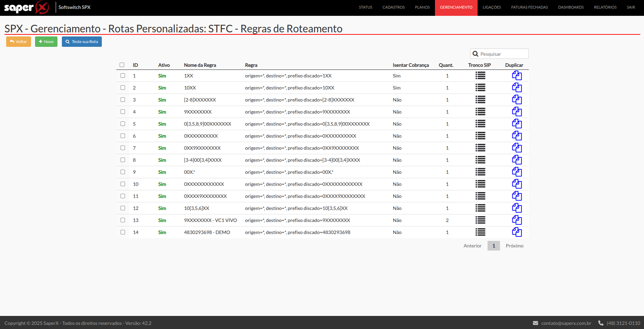
Task: Click rule text prefixo discado=00X.*
Action: click(310, 172)
